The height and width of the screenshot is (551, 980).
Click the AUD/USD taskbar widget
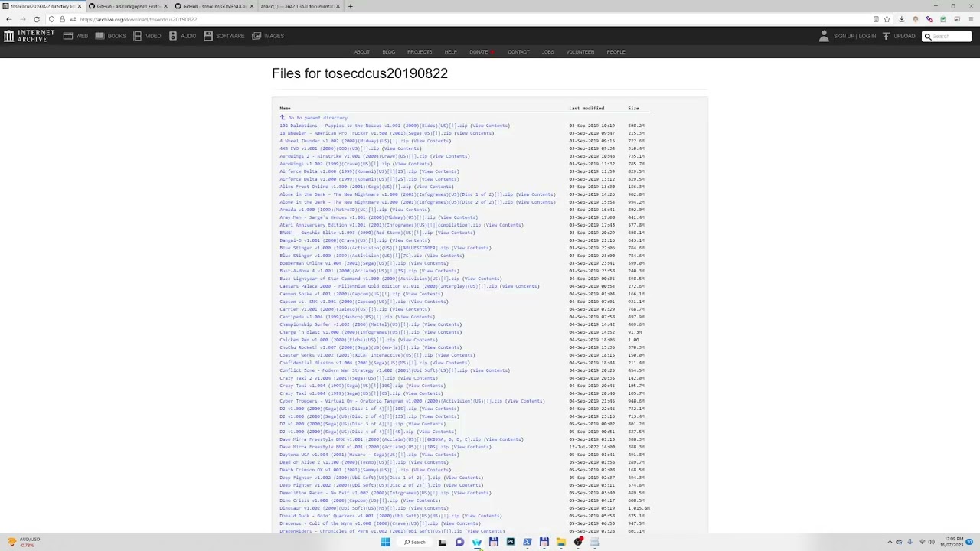click(x=23, y=542)
